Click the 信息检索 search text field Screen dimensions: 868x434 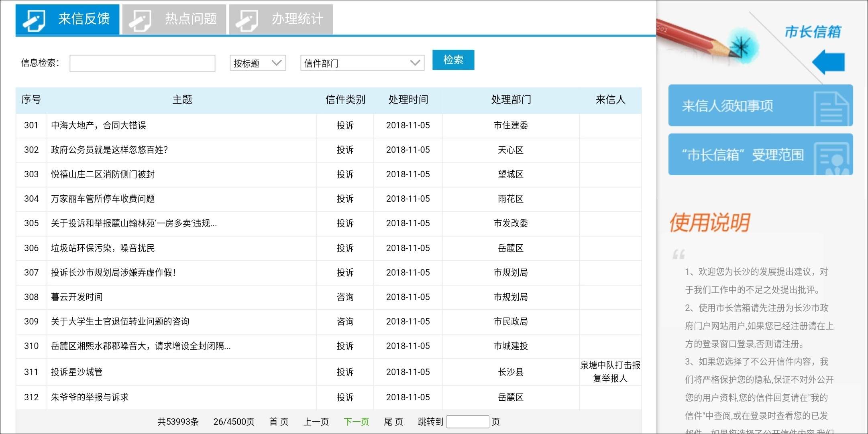[x=142, y=63]
